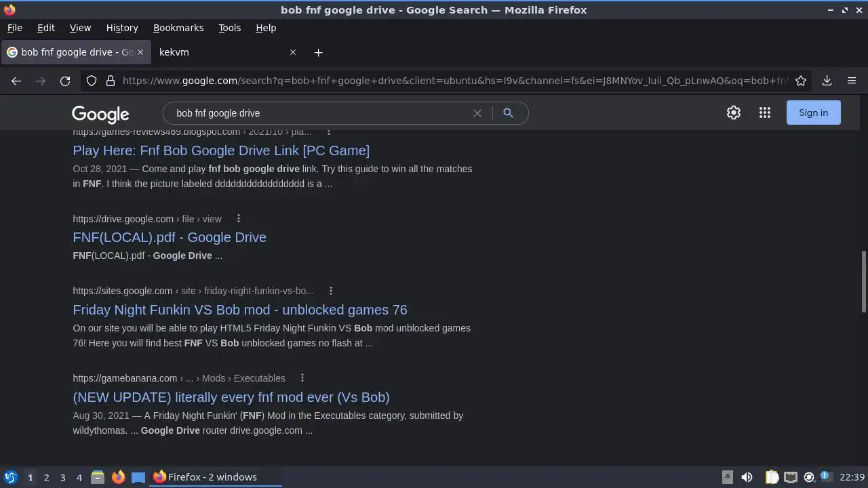The image size is (868, 488).
Task: Switch to workspace 4
Action: (x=79, y=477)
